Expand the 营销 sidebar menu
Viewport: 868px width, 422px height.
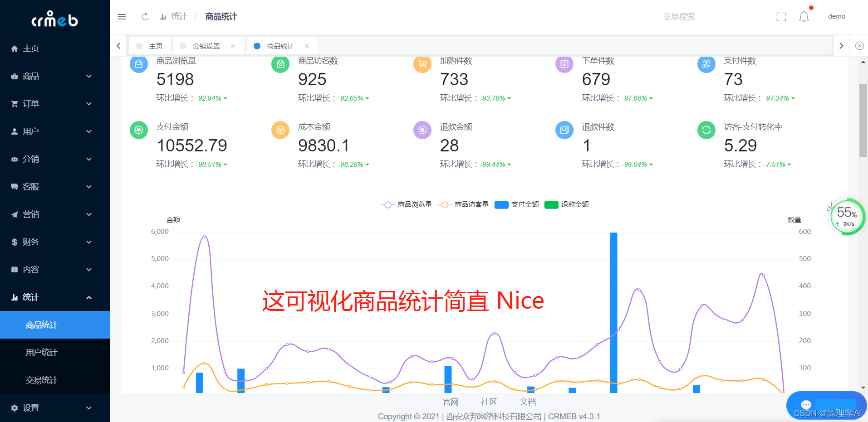tap(55, 214)
